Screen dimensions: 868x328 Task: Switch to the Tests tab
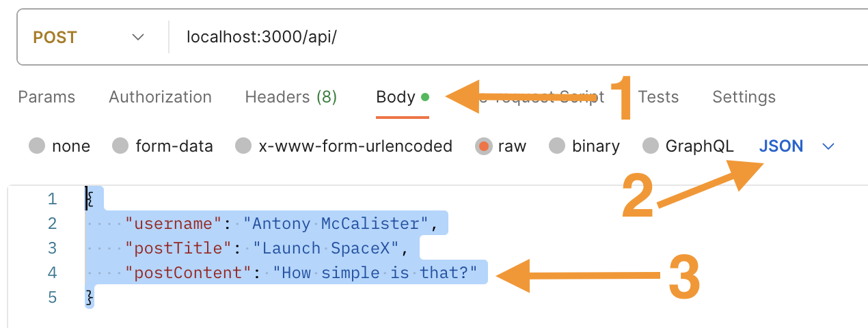point(658,97)
